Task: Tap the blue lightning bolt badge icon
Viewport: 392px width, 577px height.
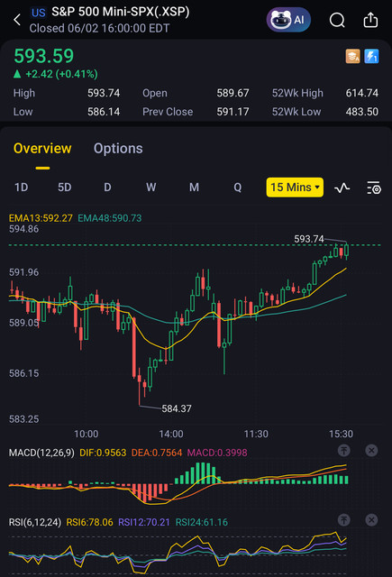Action: pyautogui.click(x=371, y=56)
